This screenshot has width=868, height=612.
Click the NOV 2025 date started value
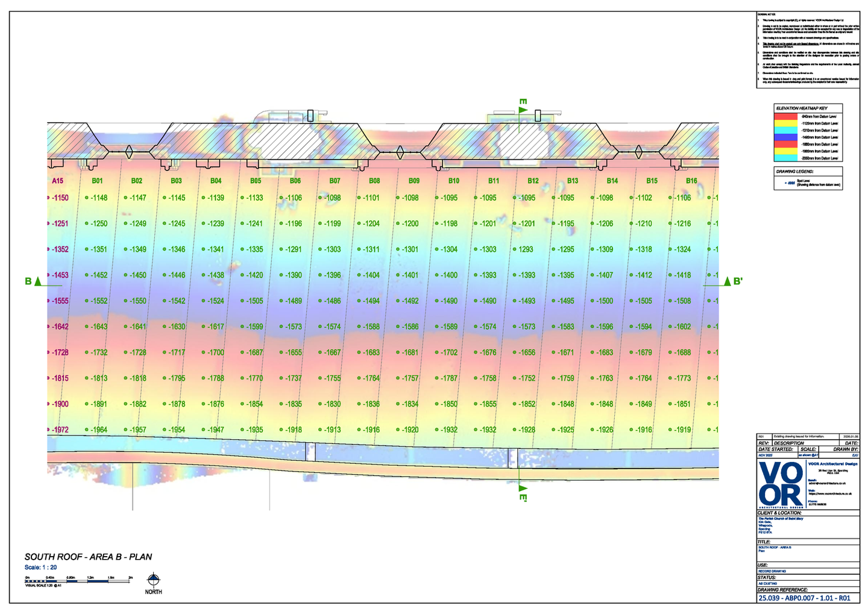tap(764, 455)
